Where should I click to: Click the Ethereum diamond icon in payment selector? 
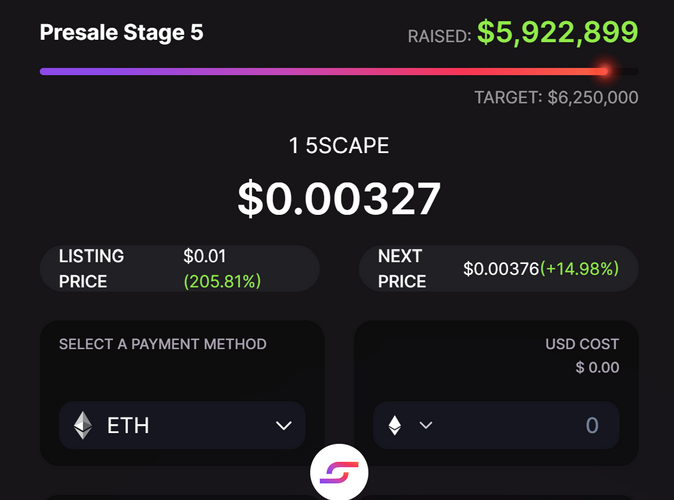tap(83, 426)
